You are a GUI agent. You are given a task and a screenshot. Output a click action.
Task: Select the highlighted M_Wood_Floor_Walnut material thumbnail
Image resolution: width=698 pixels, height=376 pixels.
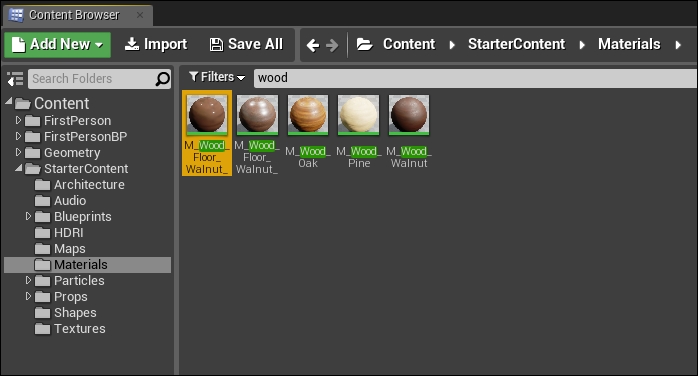[x=207, y=115]
